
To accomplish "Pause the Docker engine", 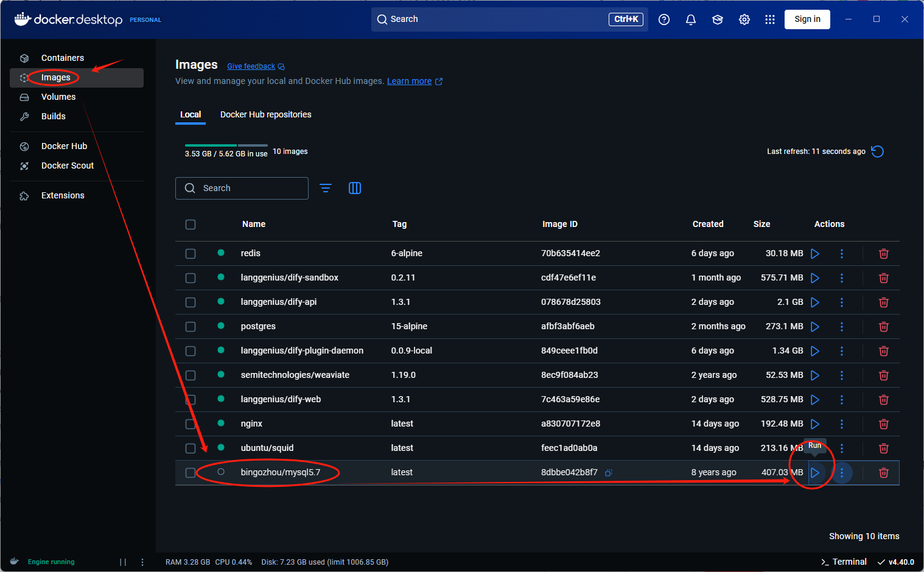I will pos(123,562).
